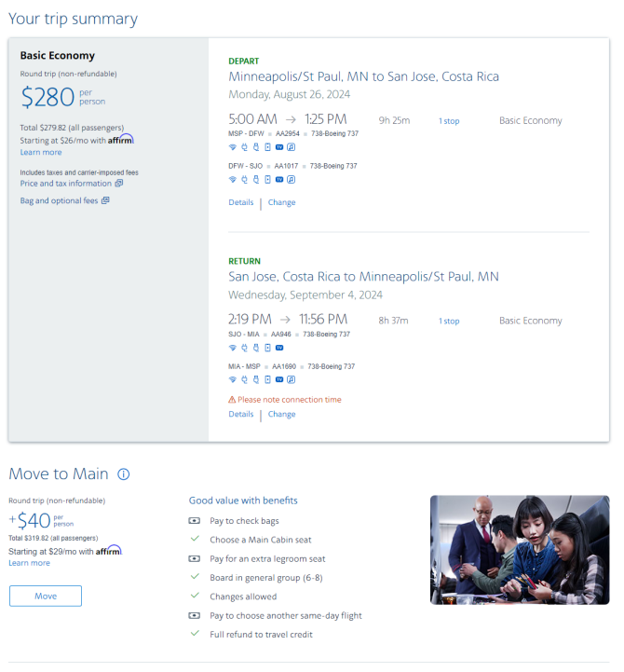The width and height of the screenshot is (624, 672).
Task: Click Learn more under the $280 Affirm offer
Action: [41, 152]
